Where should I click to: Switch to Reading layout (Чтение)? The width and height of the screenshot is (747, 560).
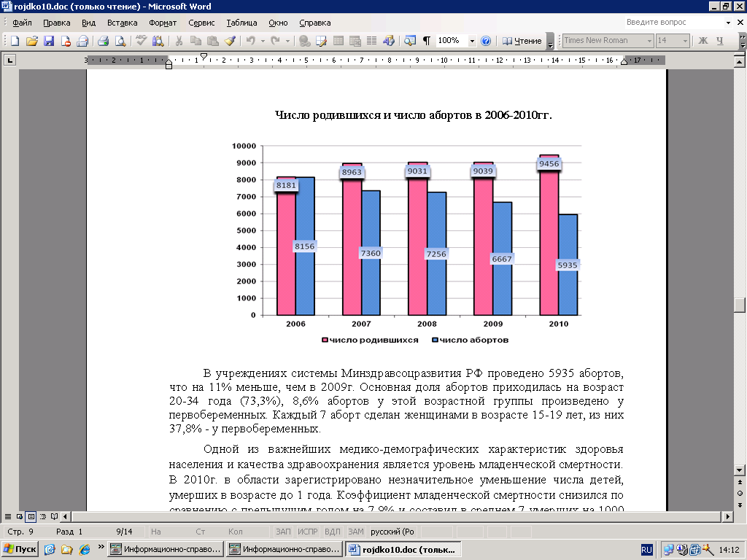coord(522,41)
